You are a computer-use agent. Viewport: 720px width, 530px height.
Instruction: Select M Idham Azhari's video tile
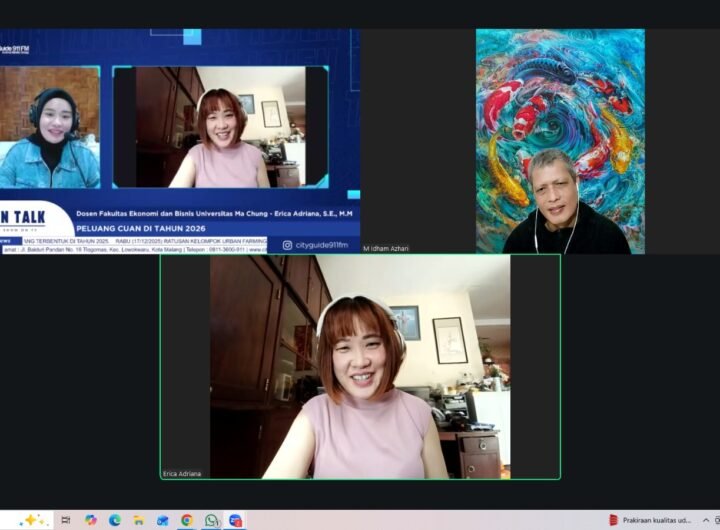coord(560,140)
